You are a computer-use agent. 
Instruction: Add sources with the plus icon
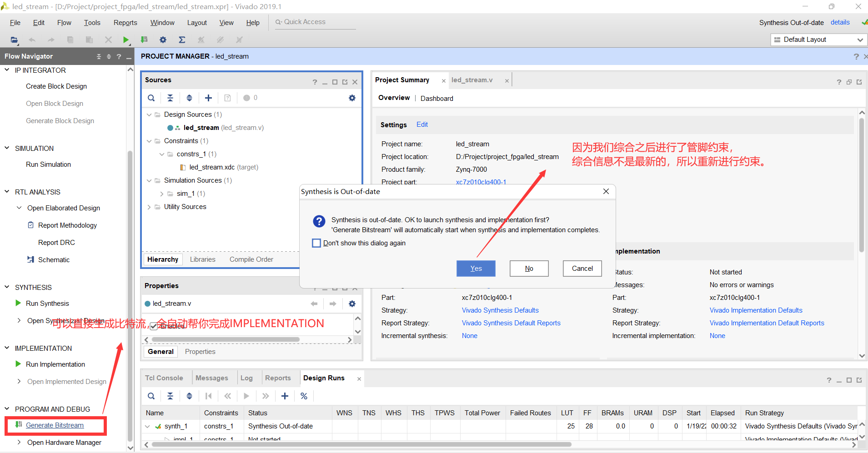pyautogui.click(x=208, y=98)
